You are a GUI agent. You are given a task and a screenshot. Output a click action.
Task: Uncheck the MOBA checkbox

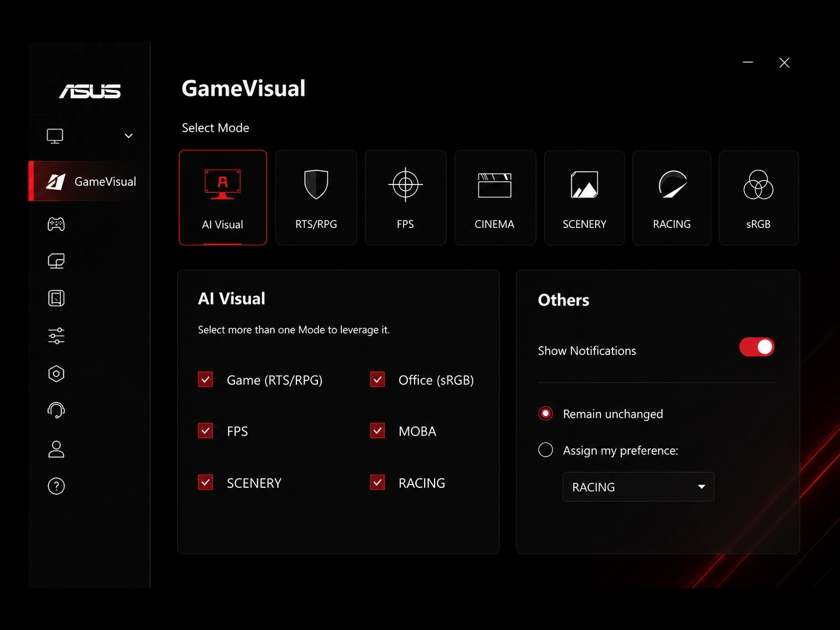[x=378, y=430]
